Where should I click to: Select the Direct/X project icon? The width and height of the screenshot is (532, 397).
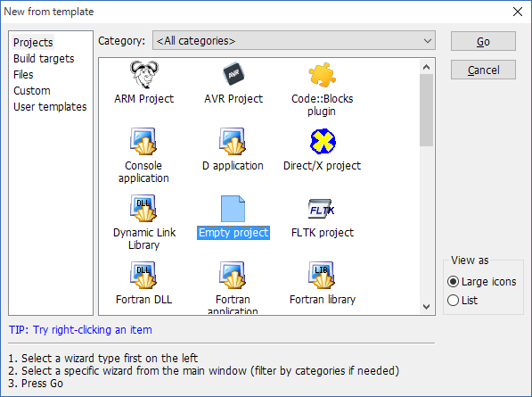pos(323,141)
